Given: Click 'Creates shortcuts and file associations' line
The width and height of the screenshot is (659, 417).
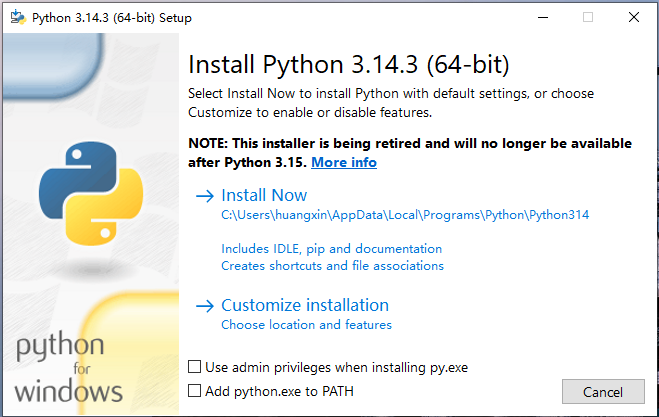Looking at the screenshot, I should click(332, 266).
